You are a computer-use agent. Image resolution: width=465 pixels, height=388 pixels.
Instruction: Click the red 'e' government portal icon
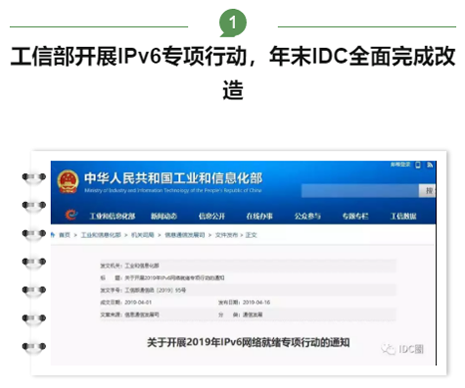tap(71, 215)
